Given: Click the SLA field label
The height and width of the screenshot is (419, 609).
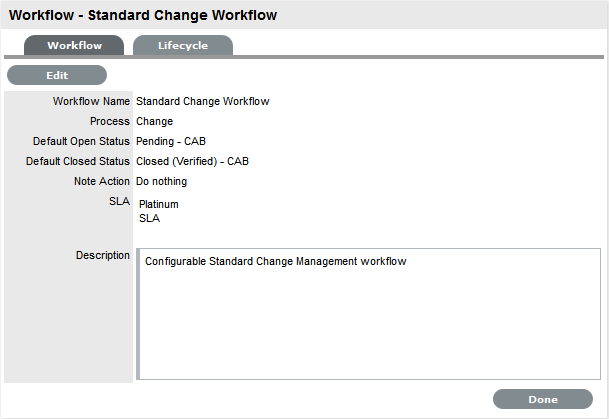Looking at the screenshot, I should click(119, 201).
